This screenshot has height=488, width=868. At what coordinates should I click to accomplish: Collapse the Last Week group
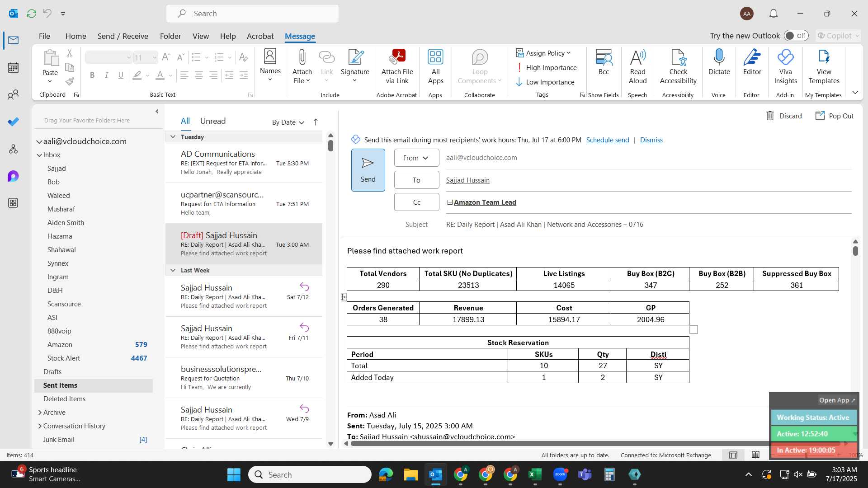click(x=173, y=270)
